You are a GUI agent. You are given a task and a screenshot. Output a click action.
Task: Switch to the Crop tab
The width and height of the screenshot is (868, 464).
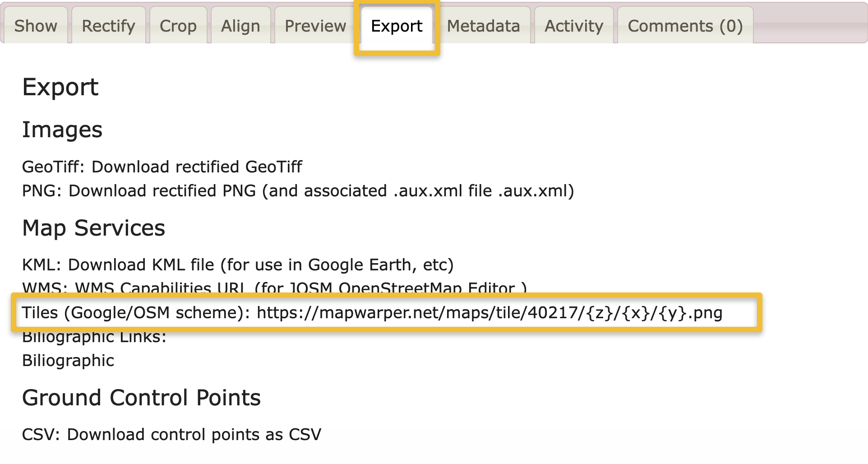click(178, 26)
